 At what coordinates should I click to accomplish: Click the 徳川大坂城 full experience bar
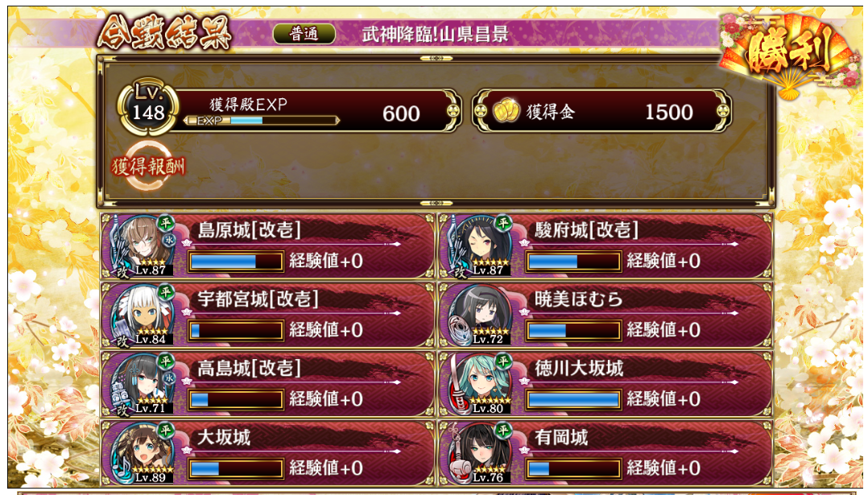[x=573, y=399]
